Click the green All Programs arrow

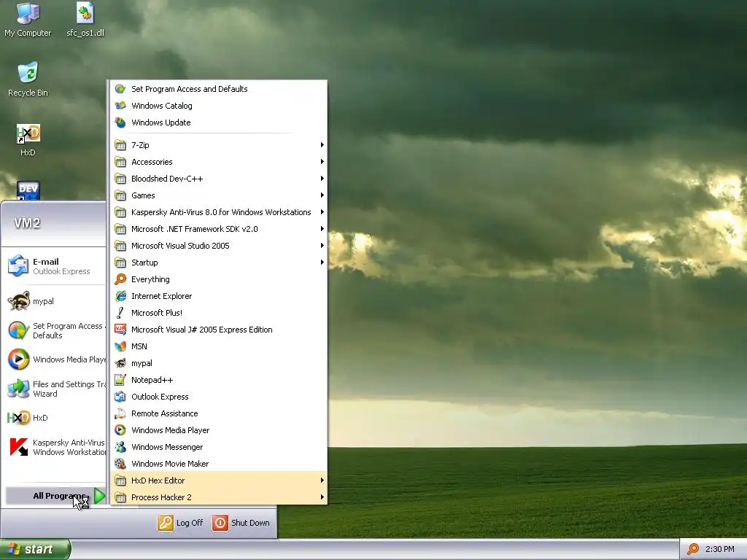pos(99,496)
